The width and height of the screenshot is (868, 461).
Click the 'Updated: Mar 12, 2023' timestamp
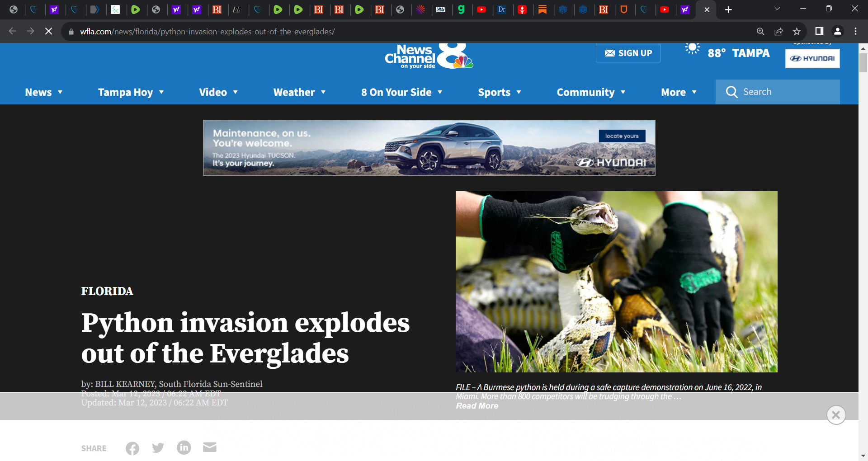tap(155, 403)
